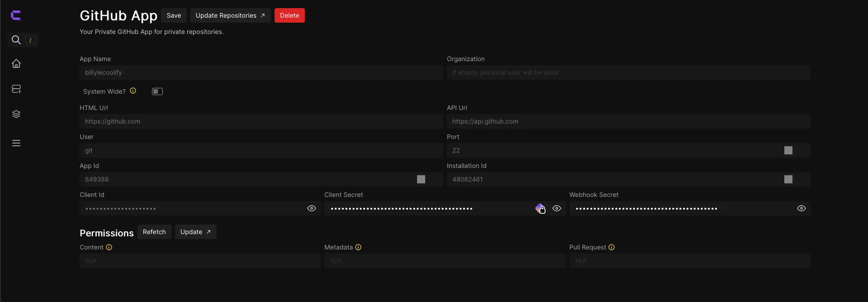This screenshot has width=868, height=302.
Task: Click the Content permission info icon
Action: (109, 247)
